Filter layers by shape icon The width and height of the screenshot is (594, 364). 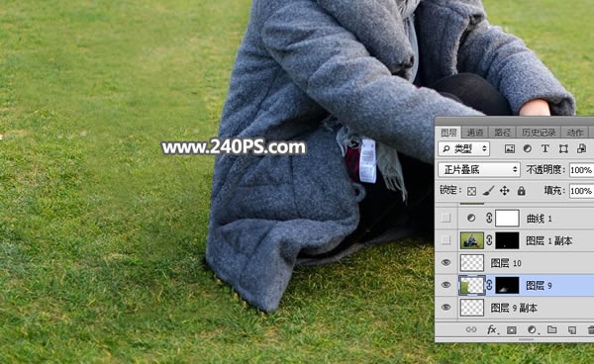pyautogui.click(x=563, y=149)
